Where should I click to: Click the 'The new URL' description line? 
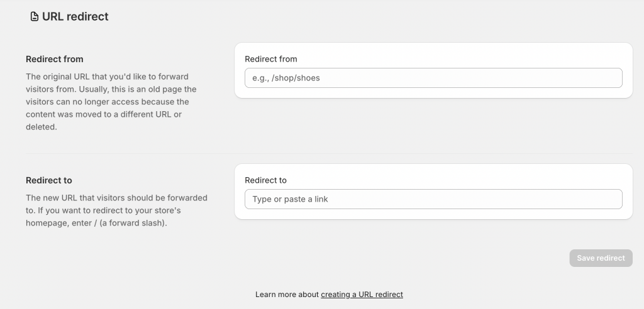(x=116, y=198)
